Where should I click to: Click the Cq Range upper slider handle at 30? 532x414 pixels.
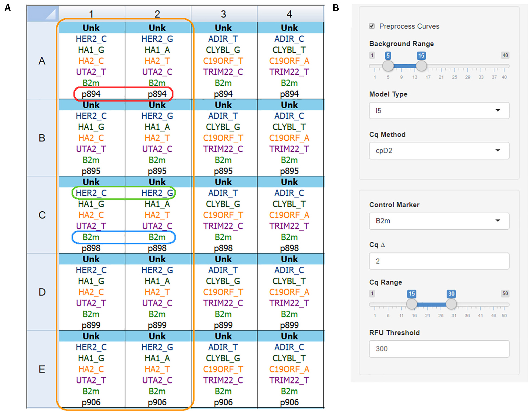click(451, 304)
